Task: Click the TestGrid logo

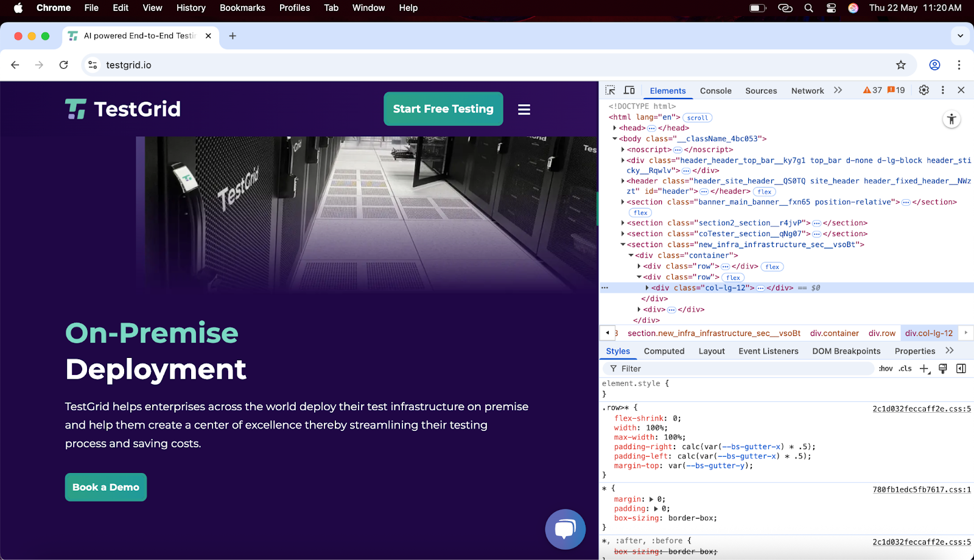Action: (123, 109)
